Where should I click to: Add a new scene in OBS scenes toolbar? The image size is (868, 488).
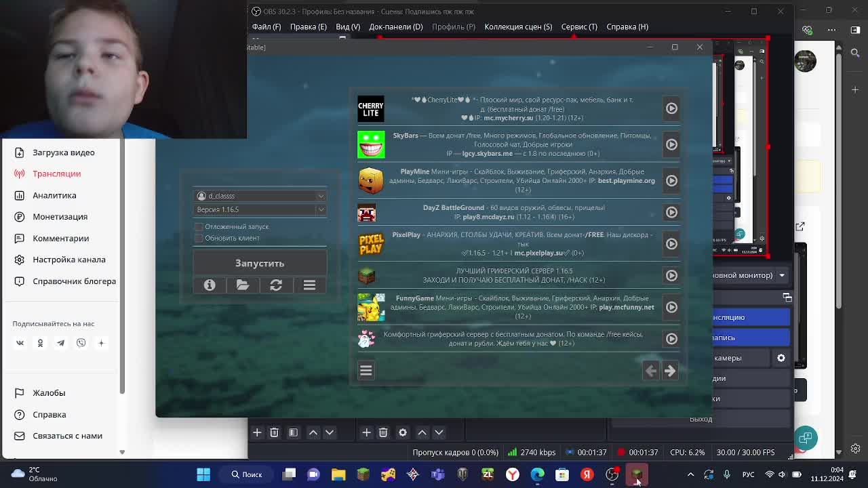pyautogui.click(x=257, y=432)
